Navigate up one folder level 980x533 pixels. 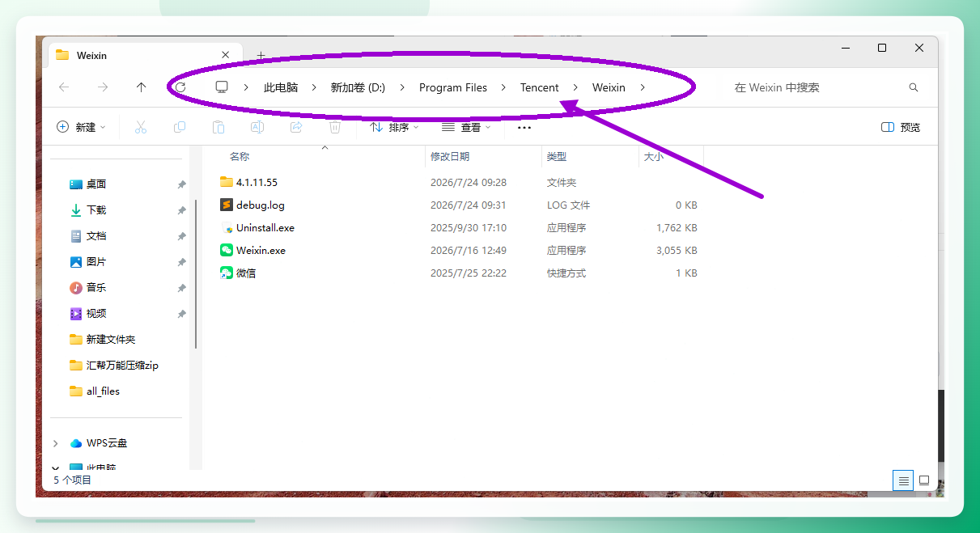click(141, 87)
